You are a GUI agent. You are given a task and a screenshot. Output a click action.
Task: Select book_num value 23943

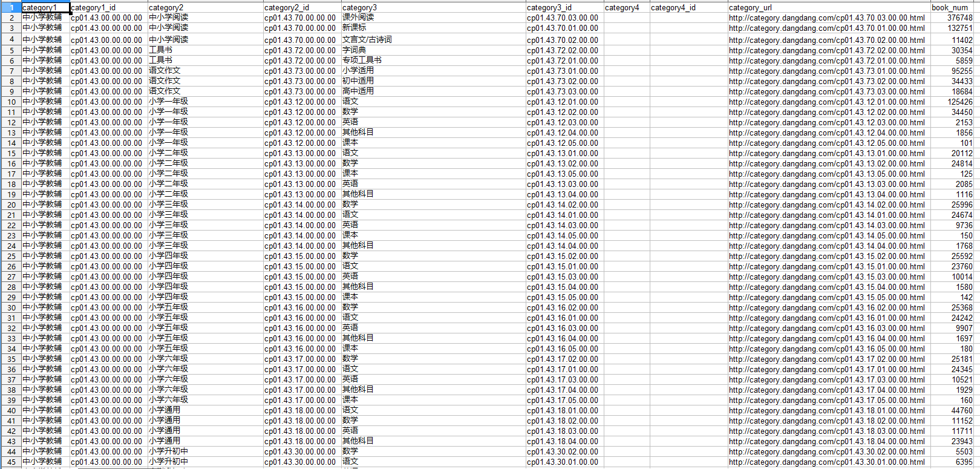point(953,441)
